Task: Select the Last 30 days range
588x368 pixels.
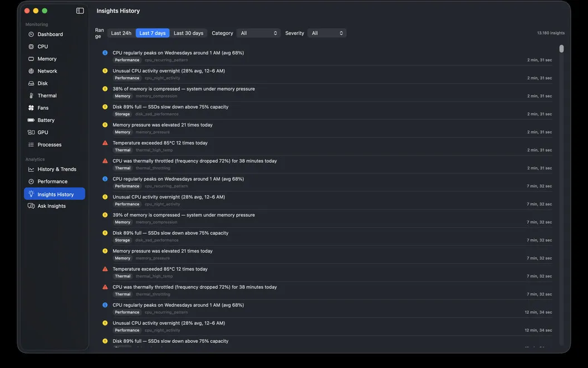Action: [188, 33]
